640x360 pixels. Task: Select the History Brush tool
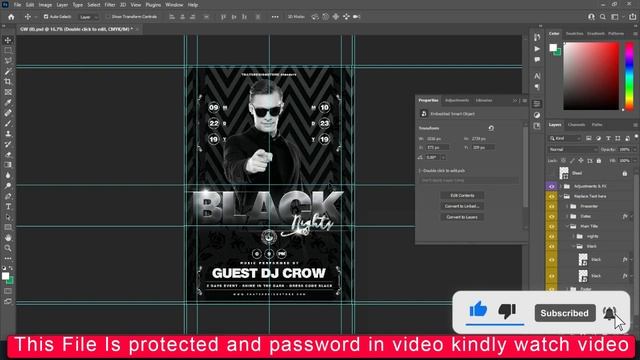click(x=8, y=144)
